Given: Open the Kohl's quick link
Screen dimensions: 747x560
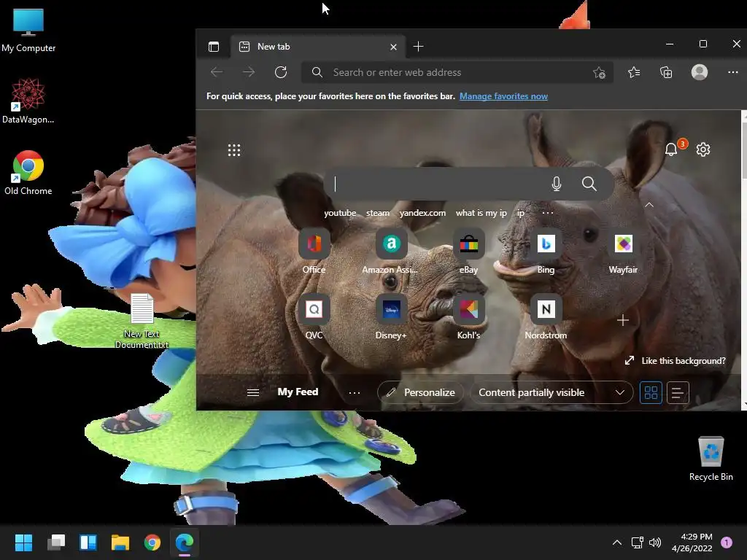Looking at the screenshot, I should pos(469,317).
